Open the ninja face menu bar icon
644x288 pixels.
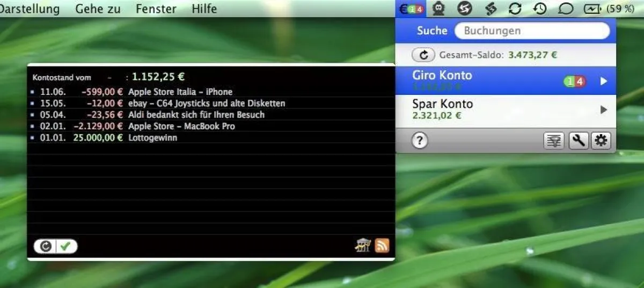(x=438, y=9)
